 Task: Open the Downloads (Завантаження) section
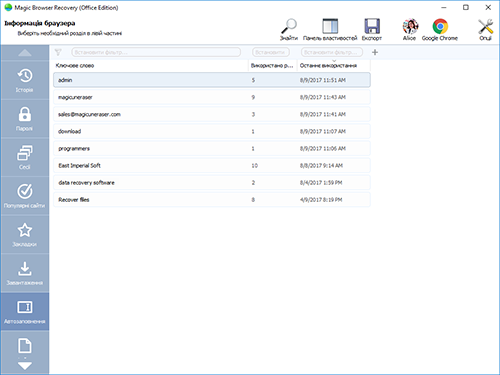(25, 273)
